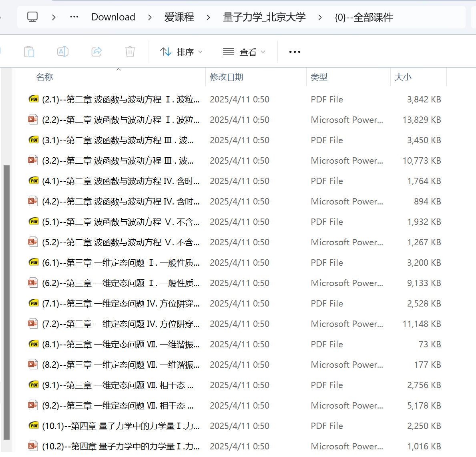Click the PDF icon of file (7.1)

click(x=33, y=303)
